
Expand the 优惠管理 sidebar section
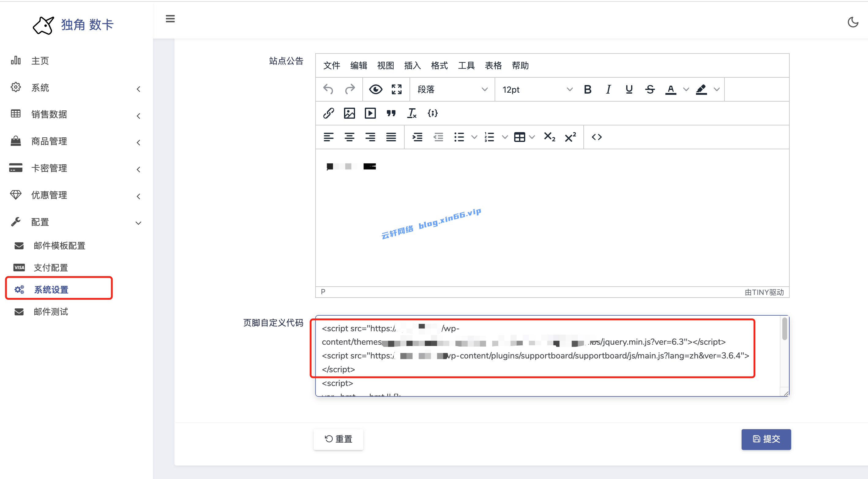[x=77, y=195]
